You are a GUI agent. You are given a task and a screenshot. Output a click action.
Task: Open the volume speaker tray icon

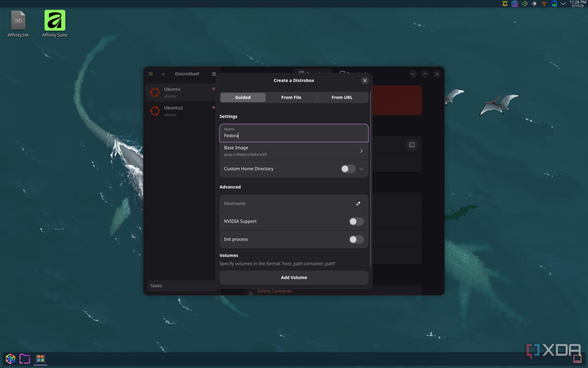click(x=524, y=4)
